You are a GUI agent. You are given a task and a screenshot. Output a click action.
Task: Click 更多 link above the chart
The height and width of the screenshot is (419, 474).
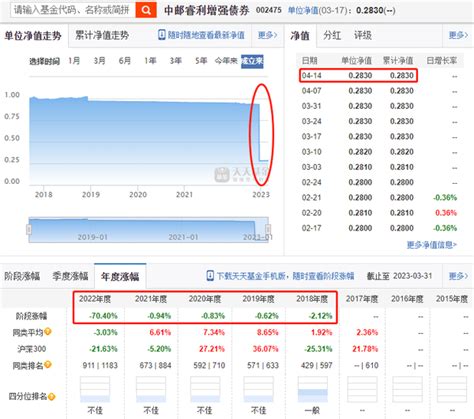tap(267, 35)
